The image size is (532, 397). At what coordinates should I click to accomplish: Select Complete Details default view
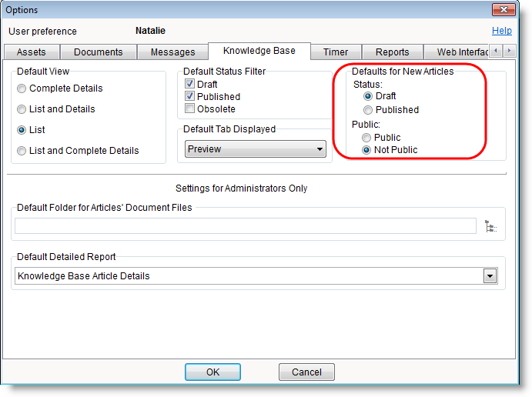[x=22, y=88]
